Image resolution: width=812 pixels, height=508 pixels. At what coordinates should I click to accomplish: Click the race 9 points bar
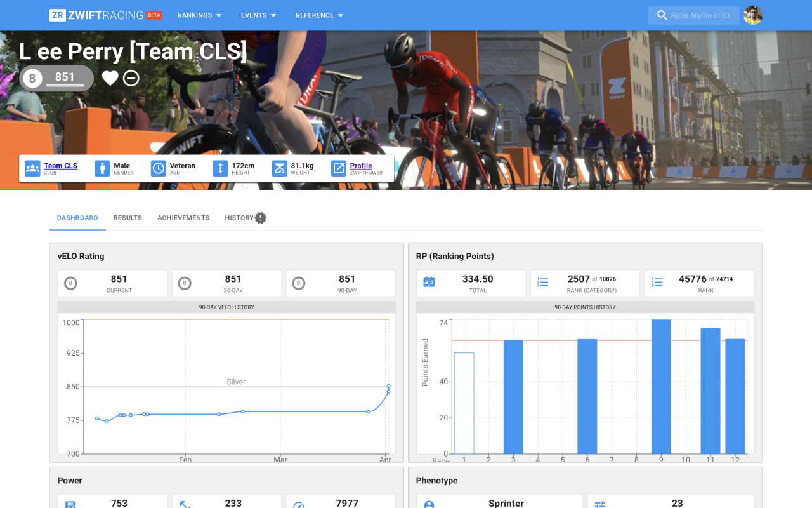(x=661, y=387)
